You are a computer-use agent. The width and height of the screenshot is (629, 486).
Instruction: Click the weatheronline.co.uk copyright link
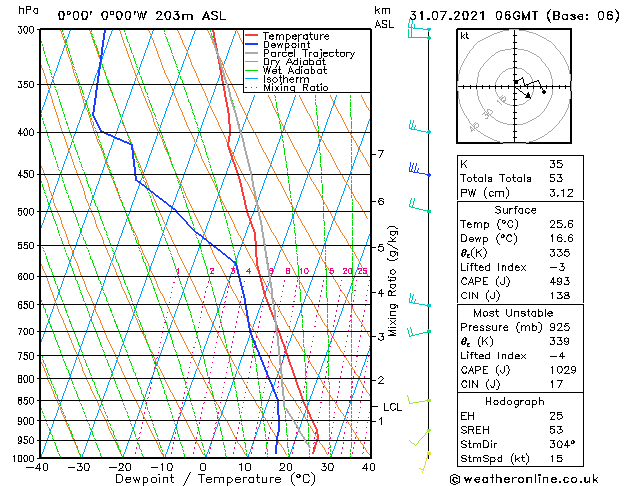524,479
